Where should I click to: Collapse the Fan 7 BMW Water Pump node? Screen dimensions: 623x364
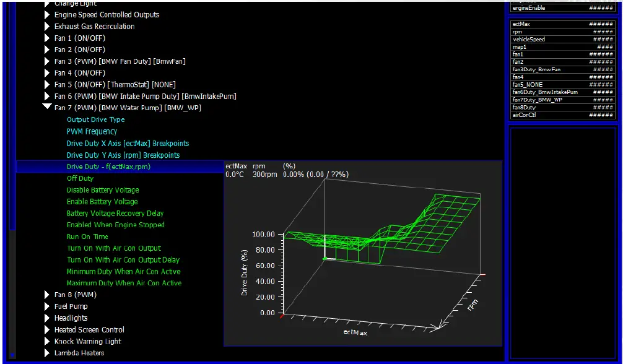[x=47, y=108]
